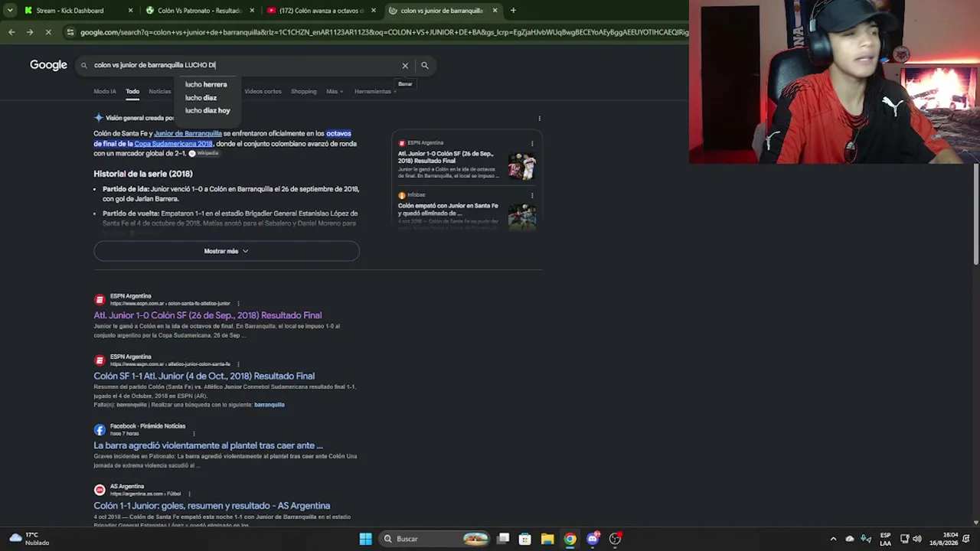Choose the 'lucho díaz' suggestion
The height and width of the screenshot is (551, 980).
(201, 98)
